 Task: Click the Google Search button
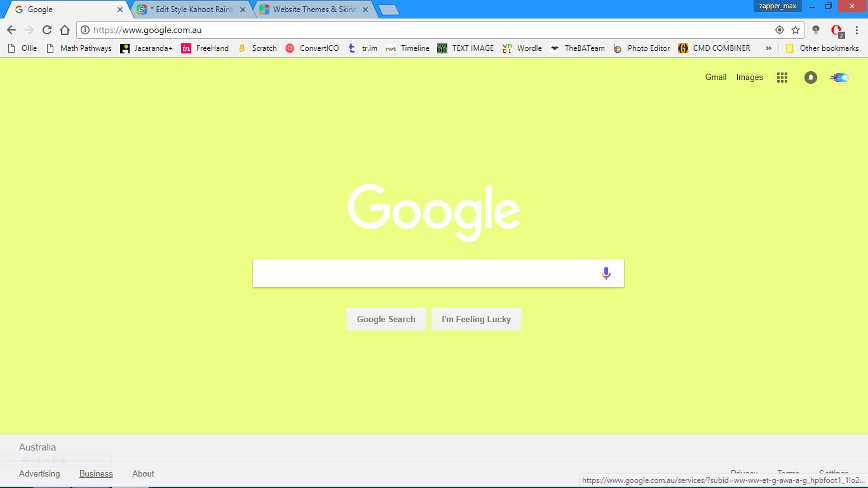click(386, 319)
